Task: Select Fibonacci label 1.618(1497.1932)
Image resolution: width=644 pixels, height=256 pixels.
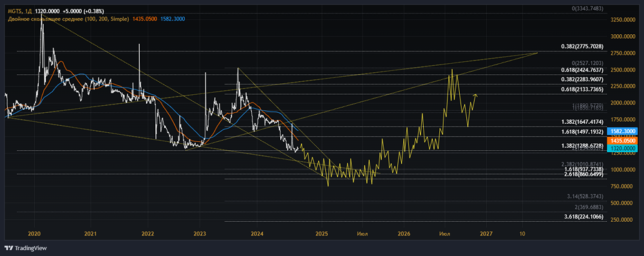Action: (x=582, y=132)
